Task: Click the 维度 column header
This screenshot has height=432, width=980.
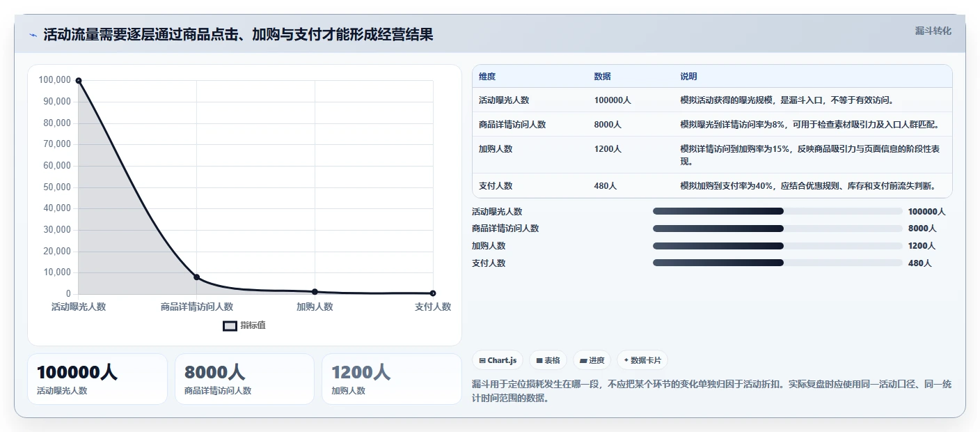Action: [x=487, y=77]
